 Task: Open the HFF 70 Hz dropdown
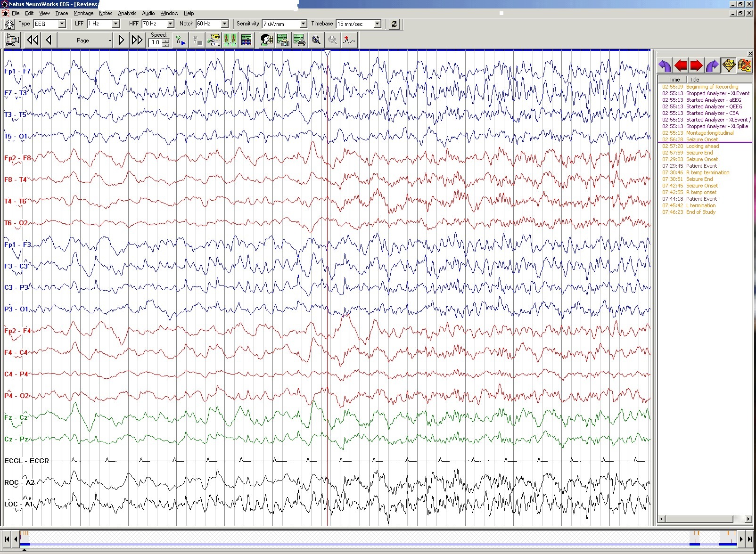(x=170, y=24)
